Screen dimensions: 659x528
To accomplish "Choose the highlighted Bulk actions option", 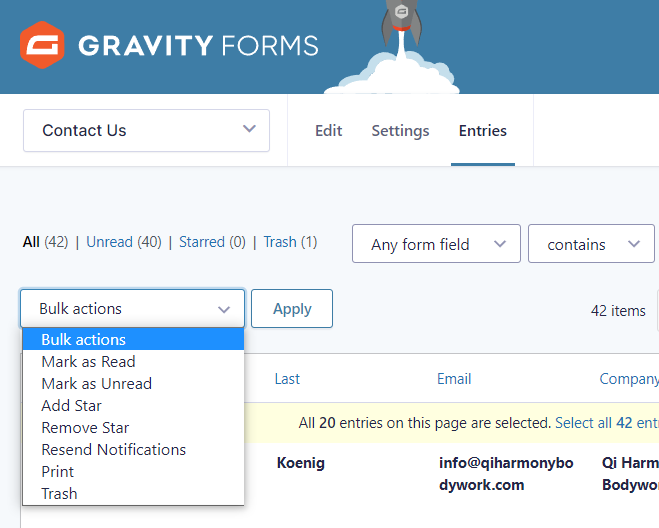I will pos(133,339).
